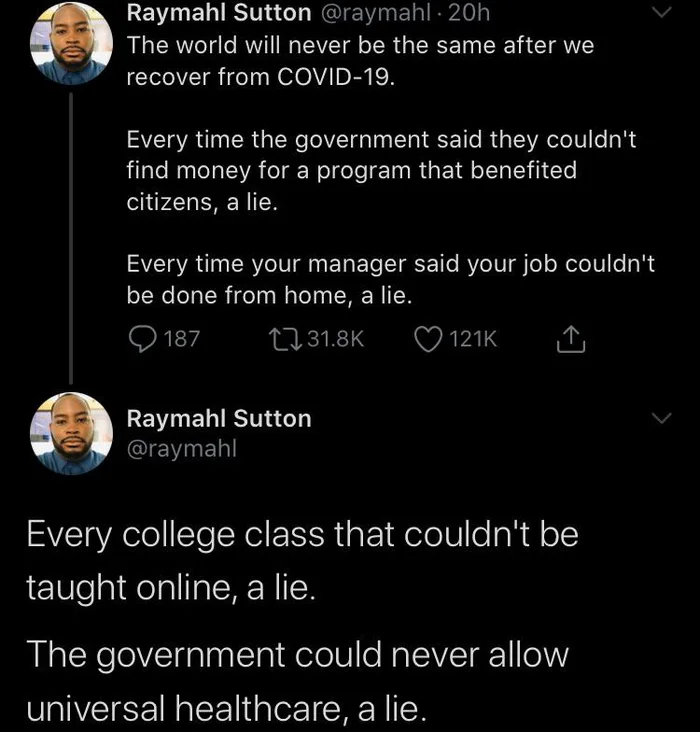Click the 121K likes count

tap(473, 339)
